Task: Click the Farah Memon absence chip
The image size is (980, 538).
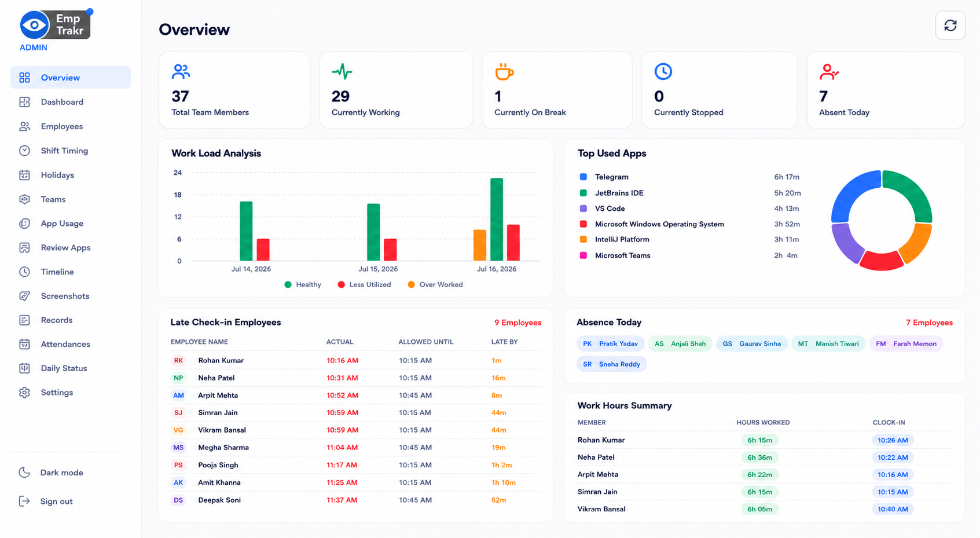Action: coord(906,344)
